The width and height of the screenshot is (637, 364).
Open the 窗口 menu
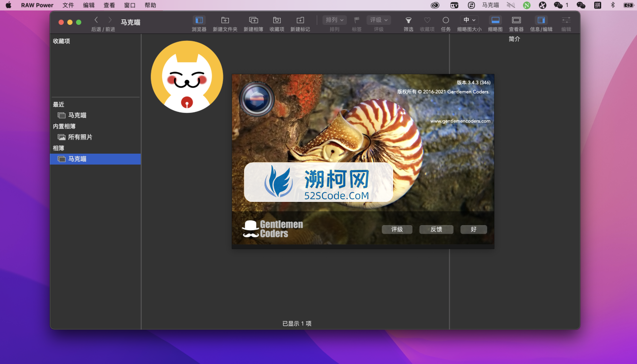(129, 5)
